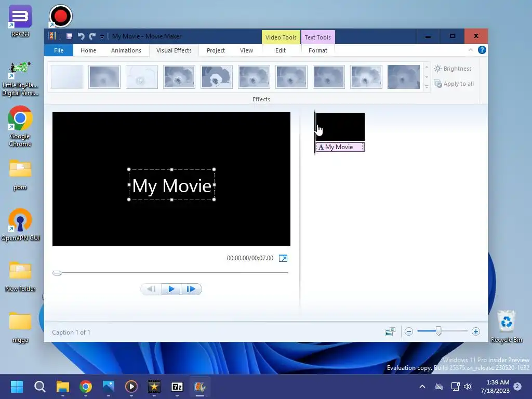The image size is (532, 399).
Task: Open the OpenVPN GUI desktop shortcut
Action: click(20, 224)
